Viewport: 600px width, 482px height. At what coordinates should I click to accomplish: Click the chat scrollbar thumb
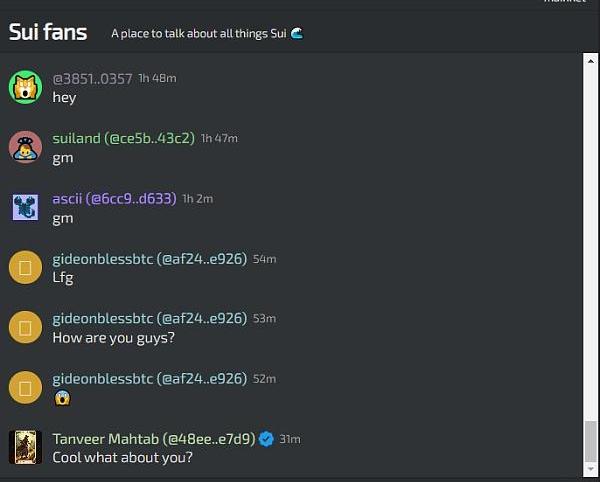click(x=591, y=441)
